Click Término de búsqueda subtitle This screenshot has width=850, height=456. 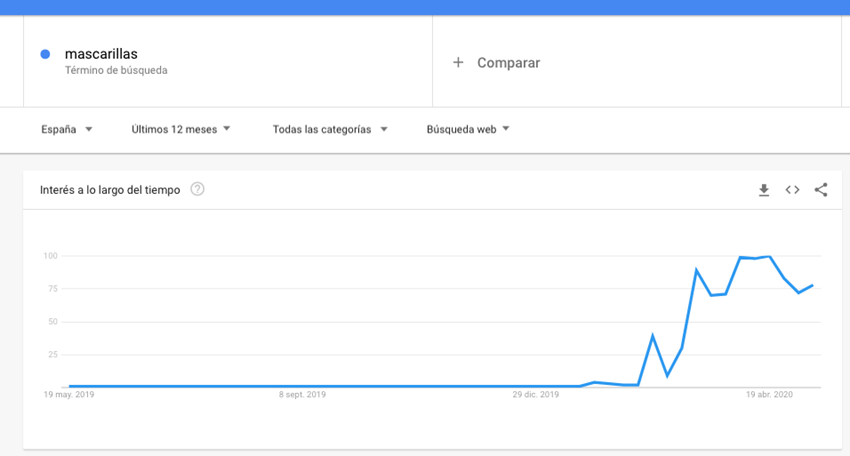coord(116,71)
